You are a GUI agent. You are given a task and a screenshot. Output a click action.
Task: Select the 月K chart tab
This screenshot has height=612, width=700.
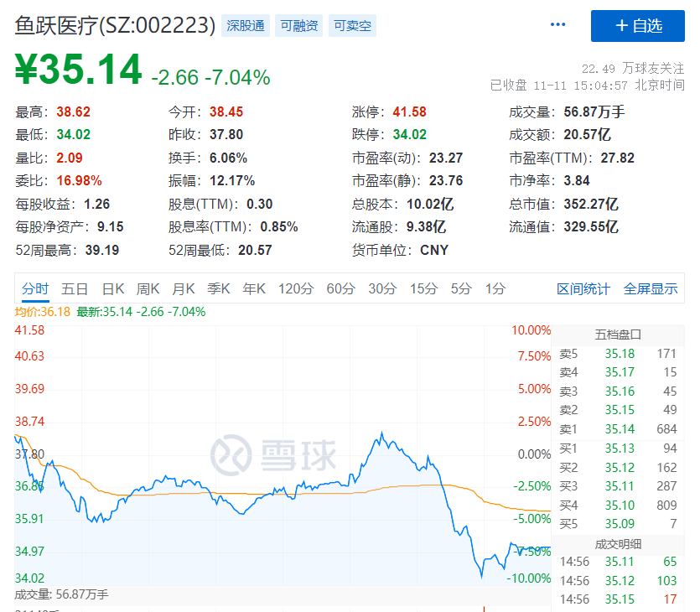click(x=183, y=289)
